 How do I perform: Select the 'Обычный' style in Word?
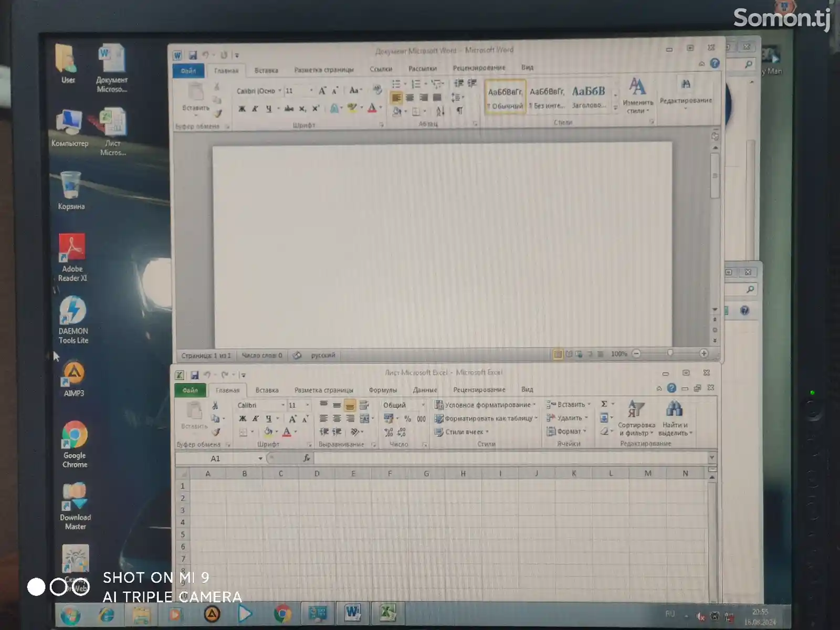coord(505,97)
